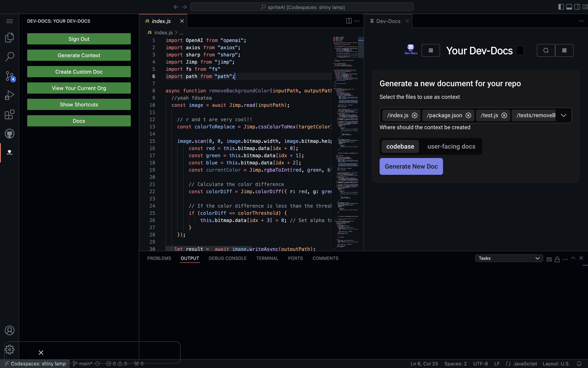Split the index.js editor right

click(349, 21)
